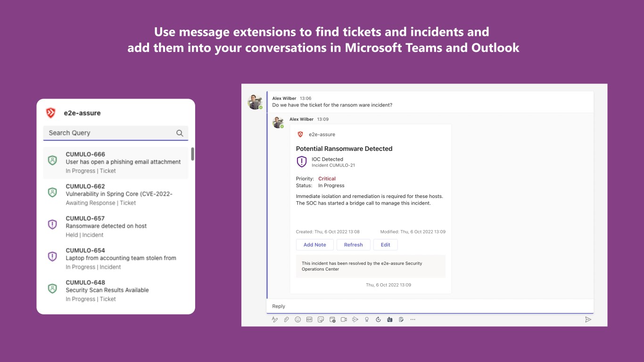
Task: Click e2e-assure logo in the card header
Action: pos(300,134)
